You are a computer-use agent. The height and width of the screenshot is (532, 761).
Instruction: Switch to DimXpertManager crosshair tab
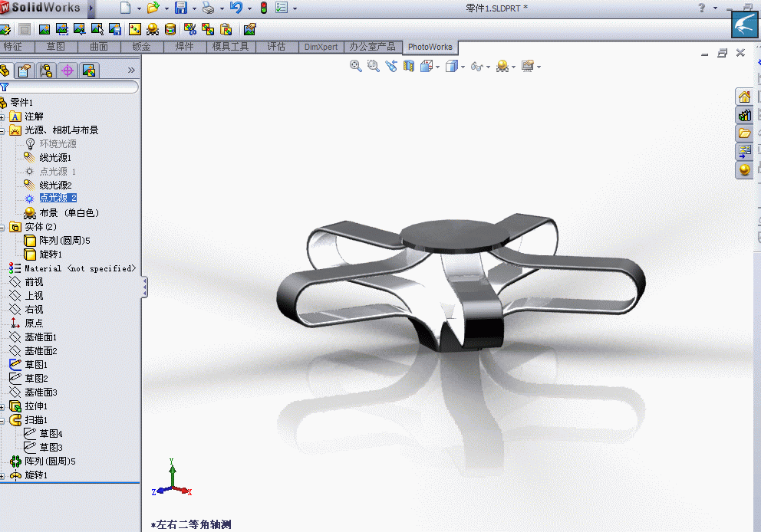[x=68, y=71]
